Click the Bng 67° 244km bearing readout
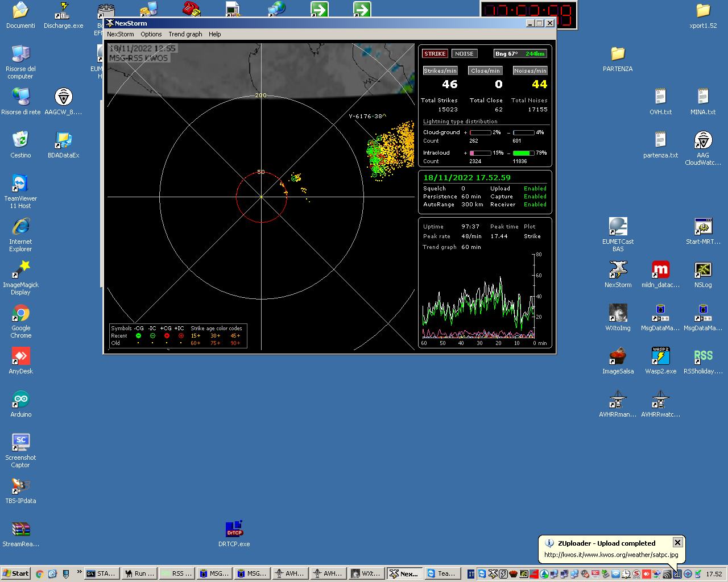 (520, 53)
